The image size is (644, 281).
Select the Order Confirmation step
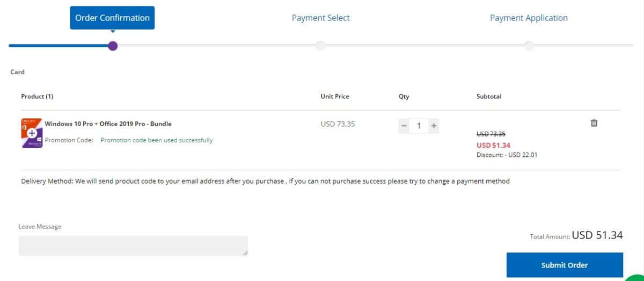coord(112,18)
